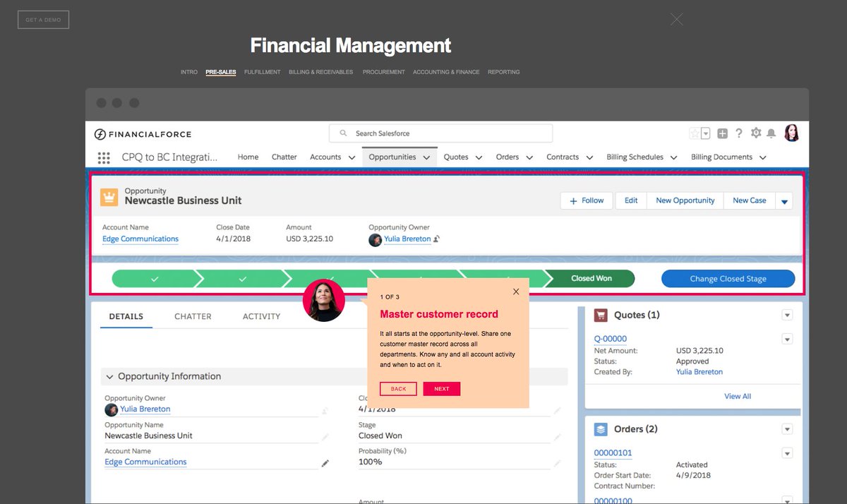This screenshot has width=847, height=504.
Task: Close the Master customer record popup
Action: (516, 292)
